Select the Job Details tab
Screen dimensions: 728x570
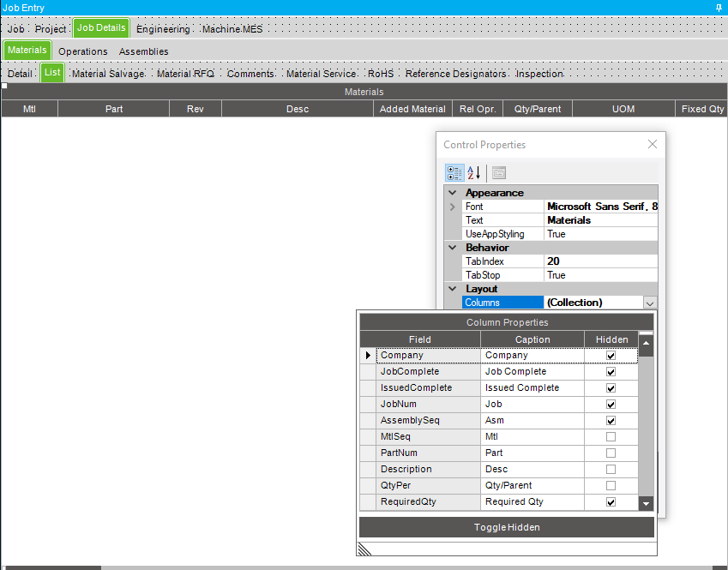(x=101, y=27)
